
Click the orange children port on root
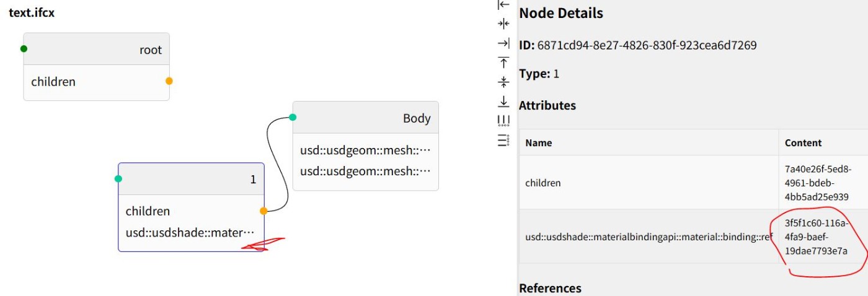(x=169, y=81)
